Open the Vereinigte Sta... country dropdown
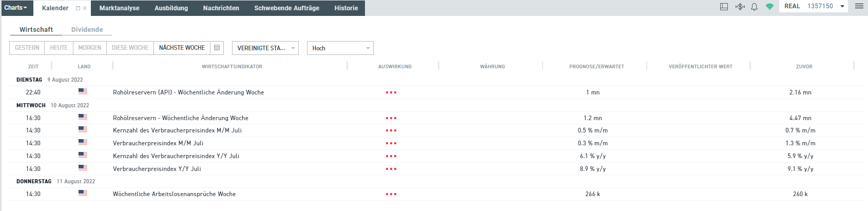This screenshot has height=211, width=868. point(265,48)
